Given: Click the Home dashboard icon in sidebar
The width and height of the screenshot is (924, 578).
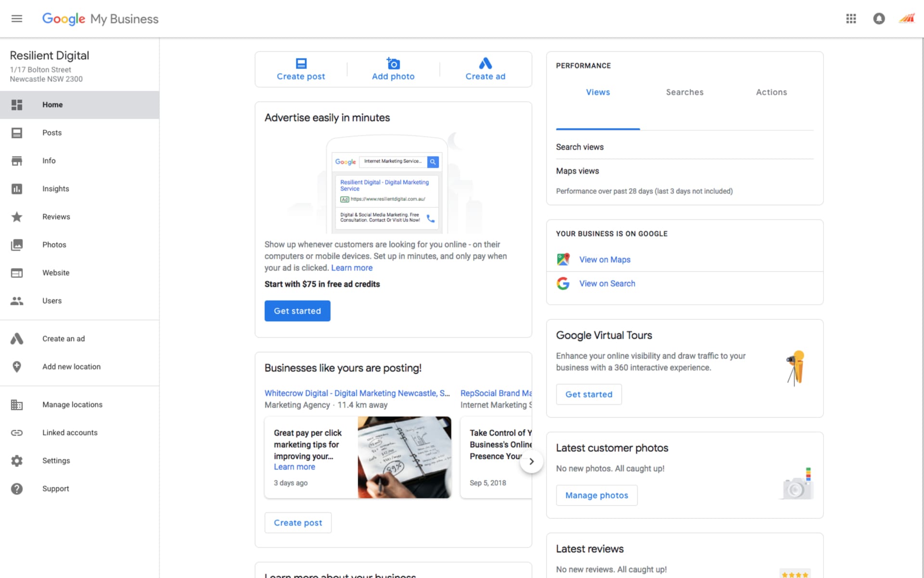Looking at the screenshot, I should point(17,105).
